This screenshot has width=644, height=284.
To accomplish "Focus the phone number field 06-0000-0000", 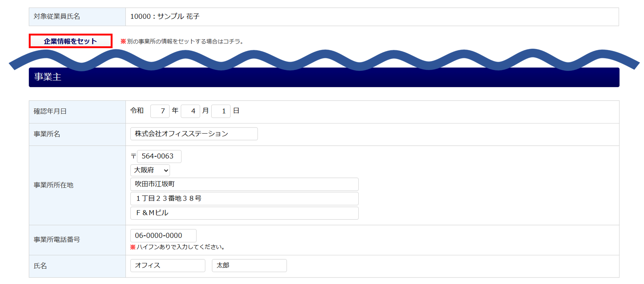I will coord(163,236).
